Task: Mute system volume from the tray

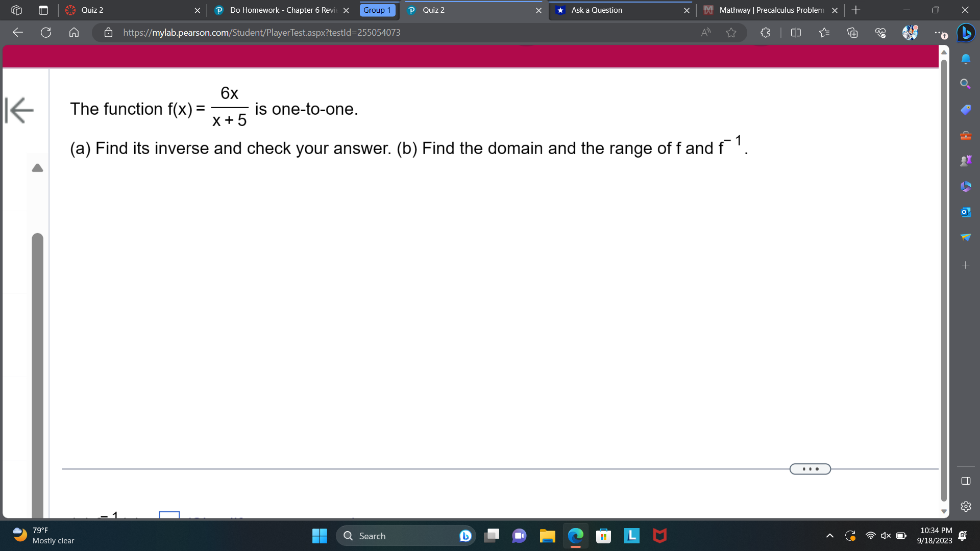Action: pos(886,536)
